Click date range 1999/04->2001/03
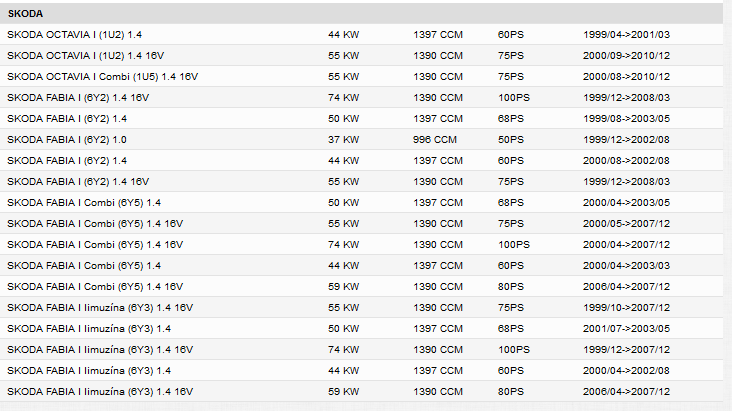Image resolution: width=732 pixels, height=411 pixels. pyautogui.click(x=626, y=35)
